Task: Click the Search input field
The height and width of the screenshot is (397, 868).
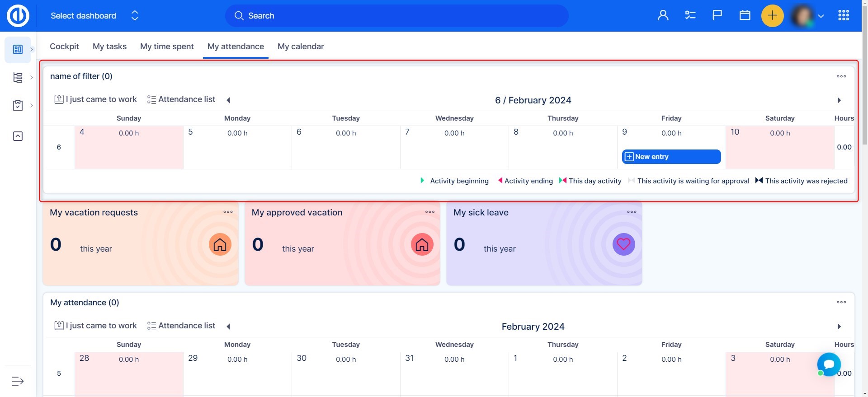Action: coord(396,16)
